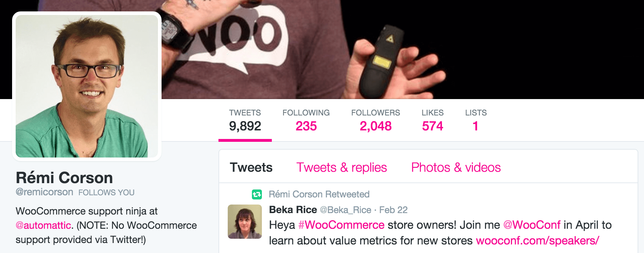Click the @automattic mention in bio
Image resolution: width=644 pixels, height=253 pixels.
click(43, 225)
